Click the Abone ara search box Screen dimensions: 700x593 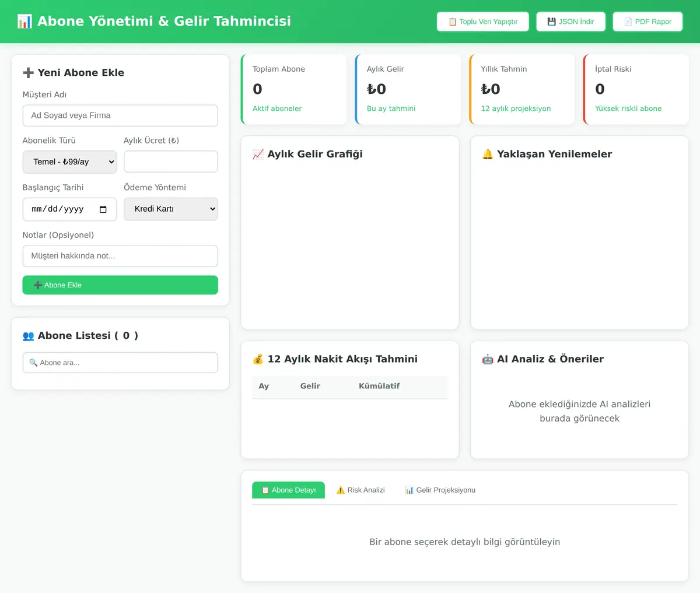(x=120, y=363)
